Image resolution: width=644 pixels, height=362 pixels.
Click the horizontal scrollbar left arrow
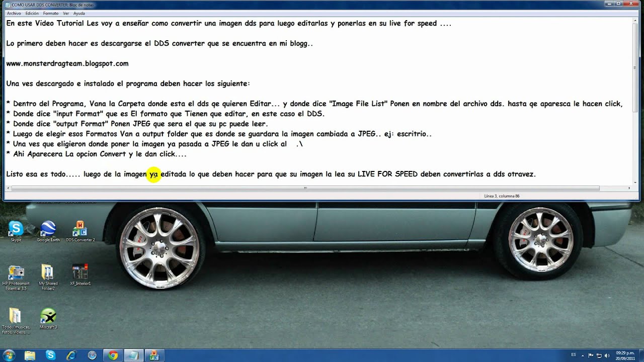pos(8,188)
